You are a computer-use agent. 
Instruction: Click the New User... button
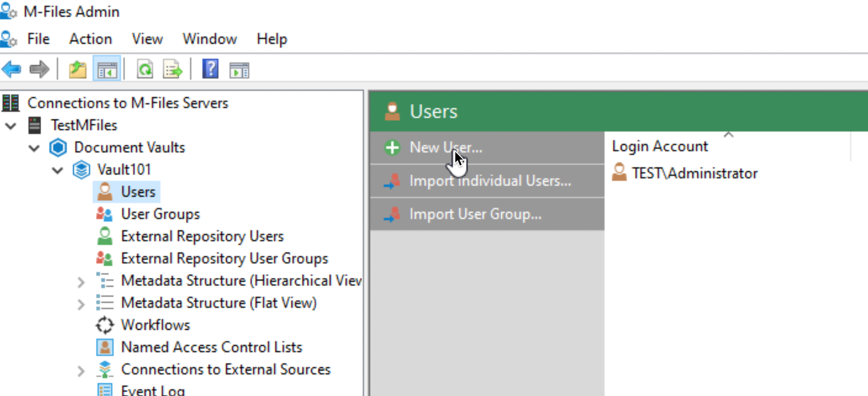[487, 147]
